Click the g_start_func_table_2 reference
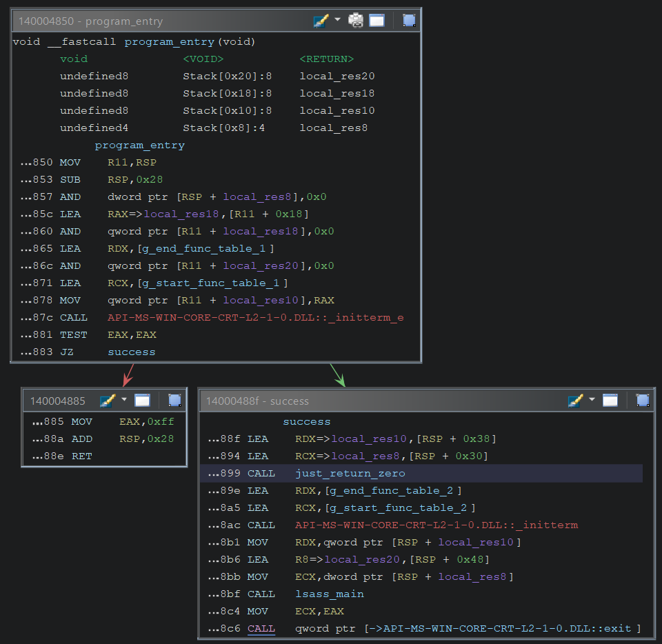The height and width of the screenshot is (644, 662). [x=399, y=508]
